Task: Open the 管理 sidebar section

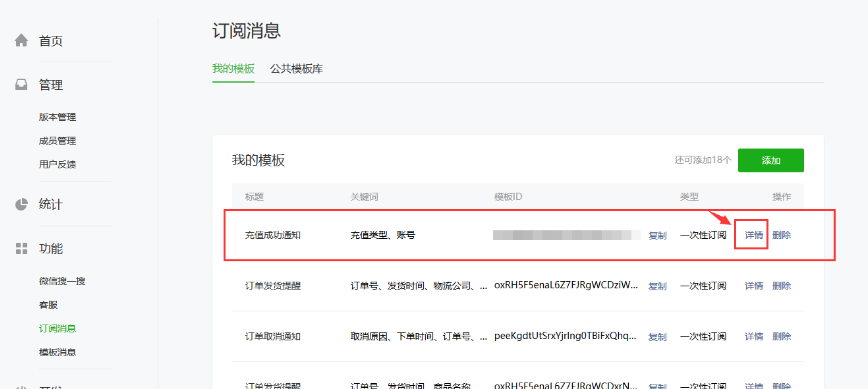Action: coord(50,85)
